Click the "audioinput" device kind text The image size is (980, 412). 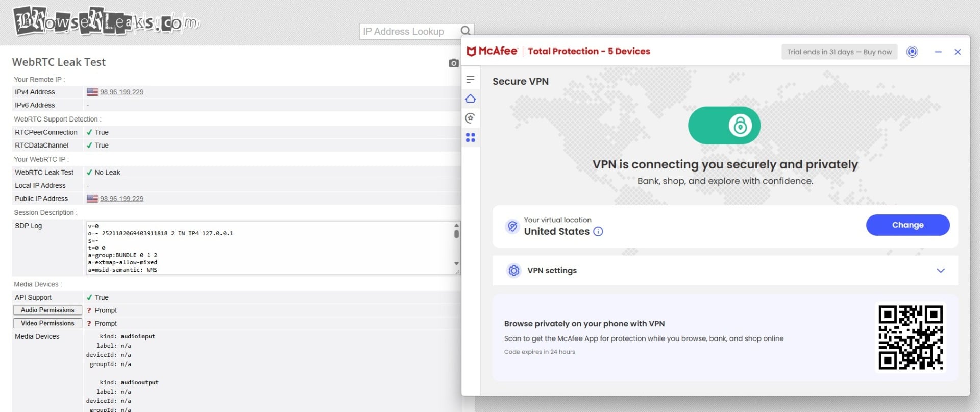click(x=138, y=336)
